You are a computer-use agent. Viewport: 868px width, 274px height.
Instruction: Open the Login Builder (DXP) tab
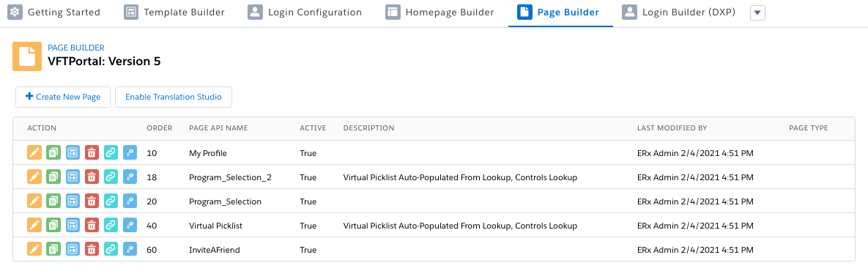click(x=679, y=12)
